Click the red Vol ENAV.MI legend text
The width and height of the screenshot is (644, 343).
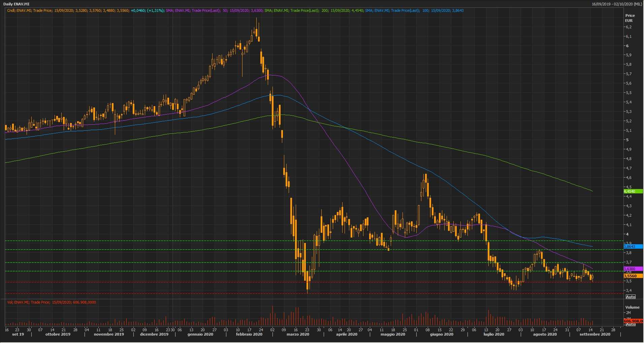point(51,302)
